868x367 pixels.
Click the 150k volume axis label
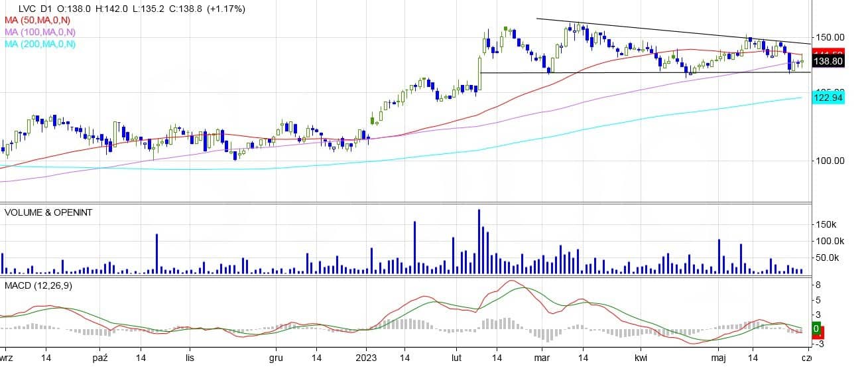point(828,225)
